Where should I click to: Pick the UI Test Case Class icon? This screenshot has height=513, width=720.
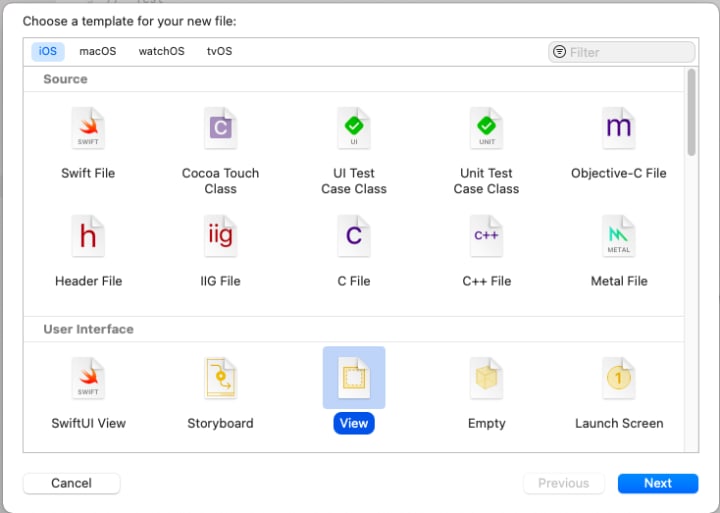[x=354, y=128]
